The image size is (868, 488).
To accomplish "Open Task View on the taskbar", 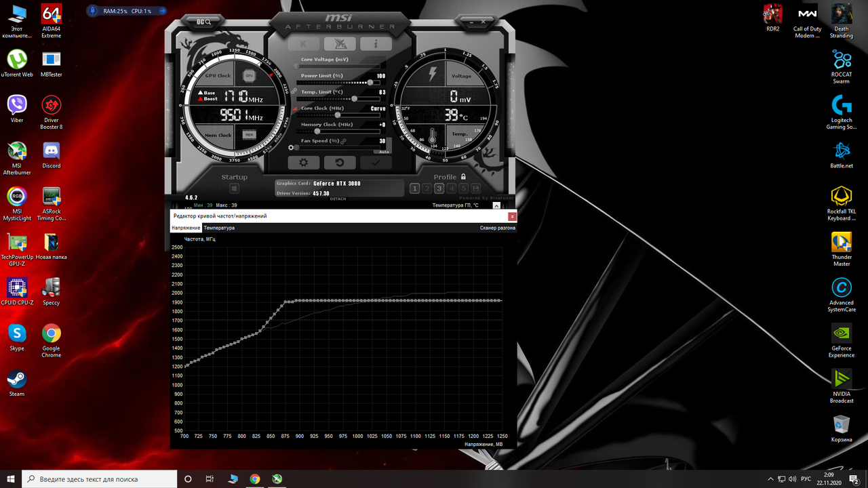I will pos(210,479).
